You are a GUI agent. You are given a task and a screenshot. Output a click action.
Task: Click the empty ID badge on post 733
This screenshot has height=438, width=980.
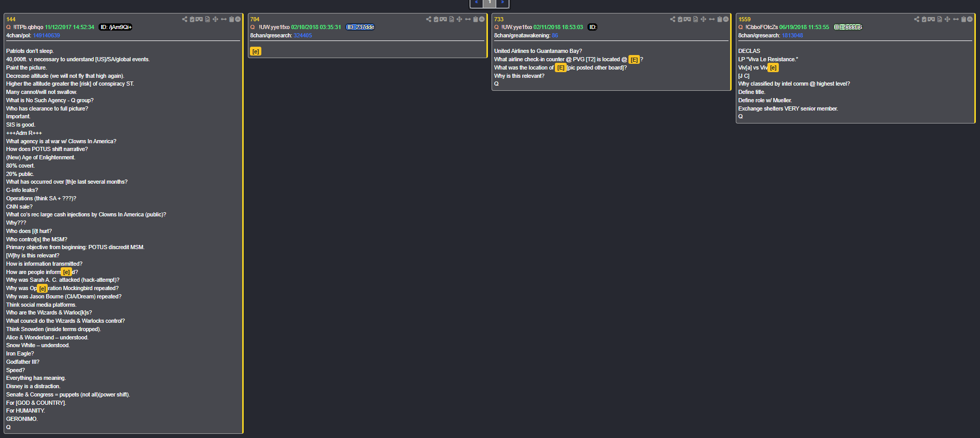pos(593,27)
